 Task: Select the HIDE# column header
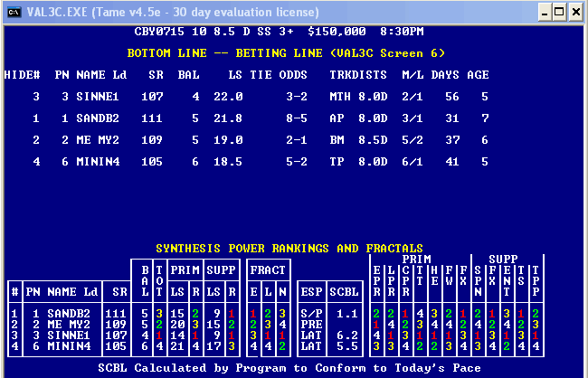click(22, 75)
